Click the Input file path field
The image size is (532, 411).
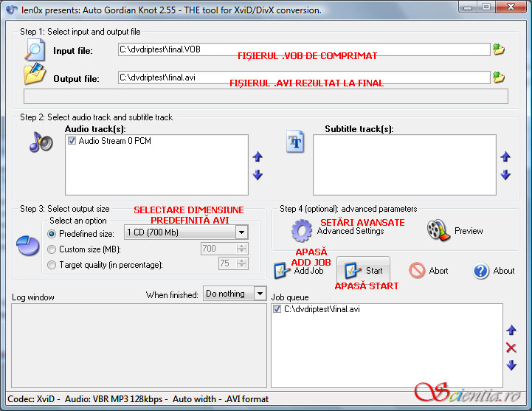(x=304, y=49)
